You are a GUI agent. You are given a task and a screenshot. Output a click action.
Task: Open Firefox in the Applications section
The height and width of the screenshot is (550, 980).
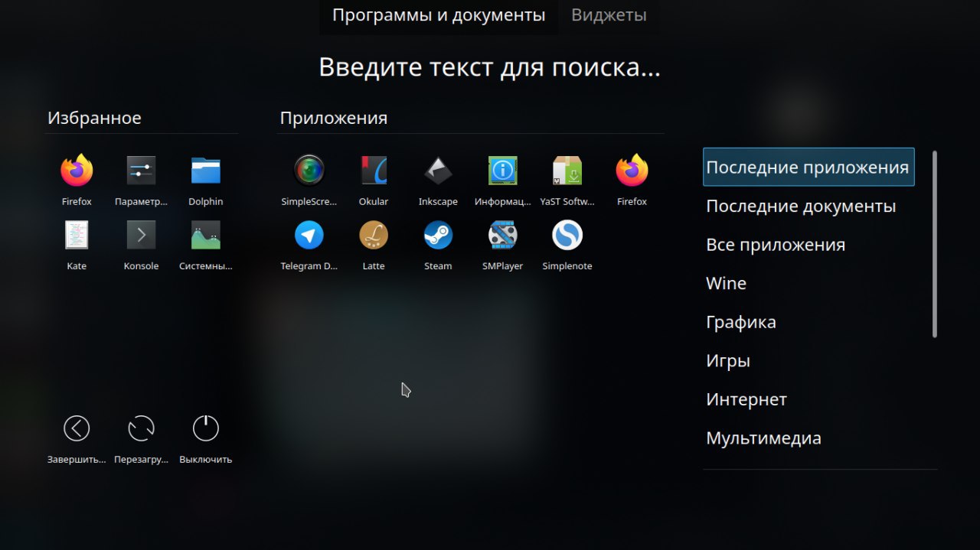pyautogui.click(x=632, y=171)
